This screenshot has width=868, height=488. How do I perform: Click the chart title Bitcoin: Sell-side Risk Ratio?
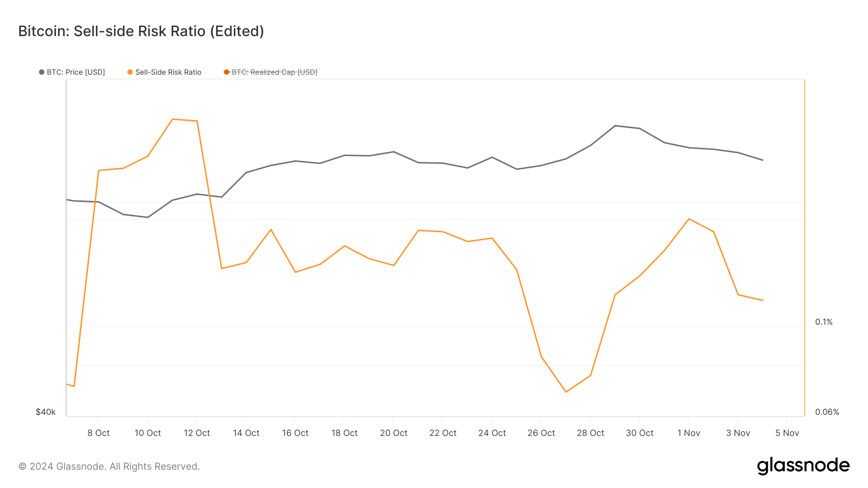coord(141,31)
